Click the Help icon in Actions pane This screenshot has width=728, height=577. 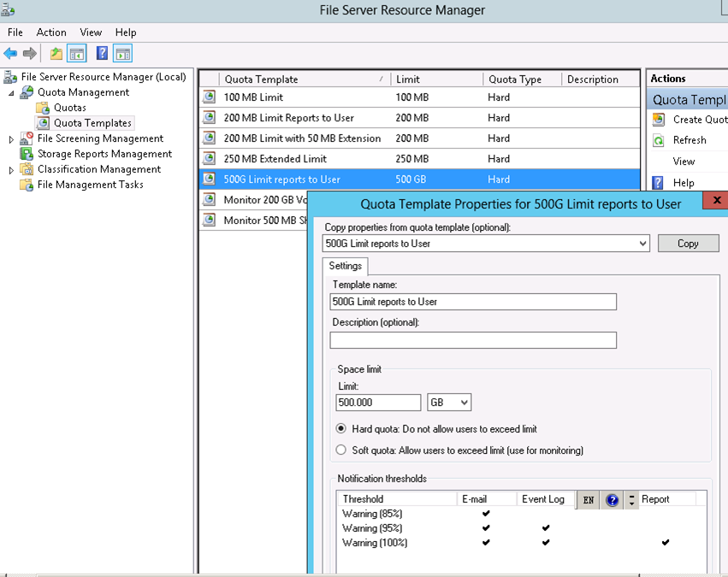pyautogui.click(x=658, y=183)
